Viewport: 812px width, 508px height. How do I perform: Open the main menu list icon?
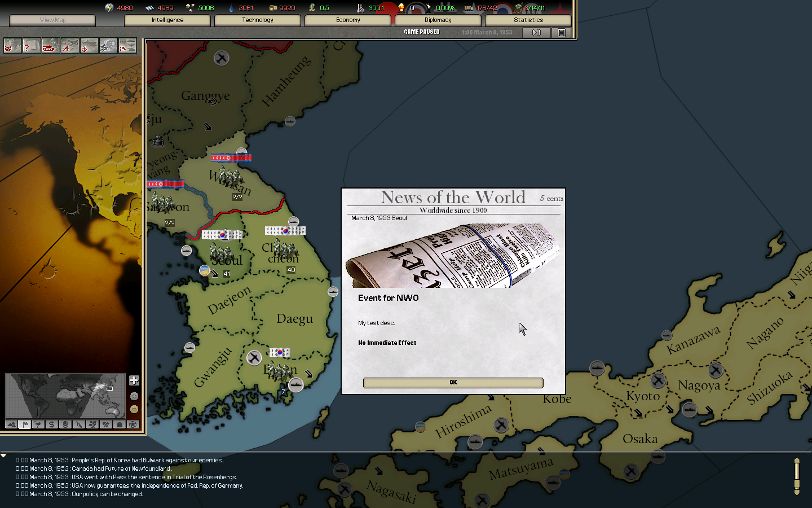coord(562,33)
